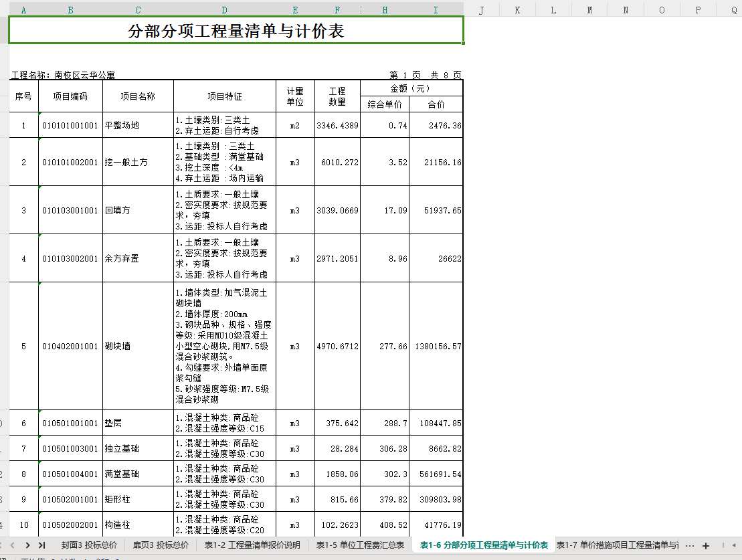The image size is (742, 560).
Task: Select the 平整场地 item name cell
Action: [x=138, y=125]
